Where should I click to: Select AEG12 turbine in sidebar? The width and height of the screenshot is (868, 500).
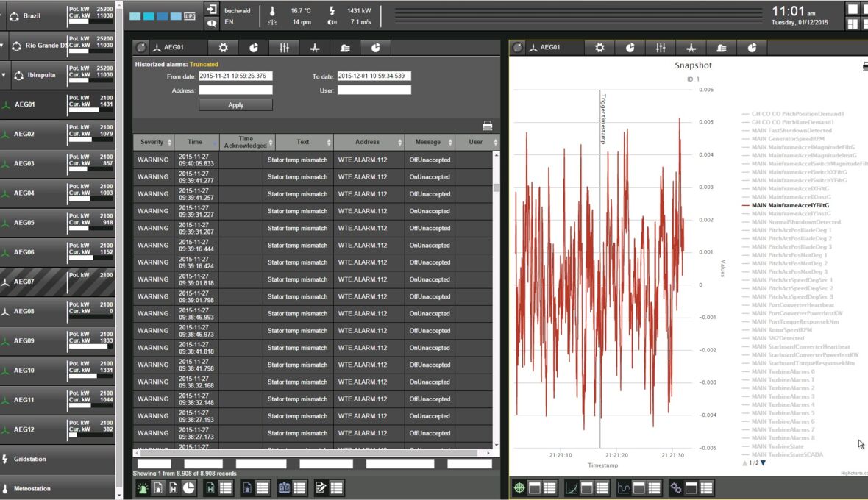pos(57,429)
